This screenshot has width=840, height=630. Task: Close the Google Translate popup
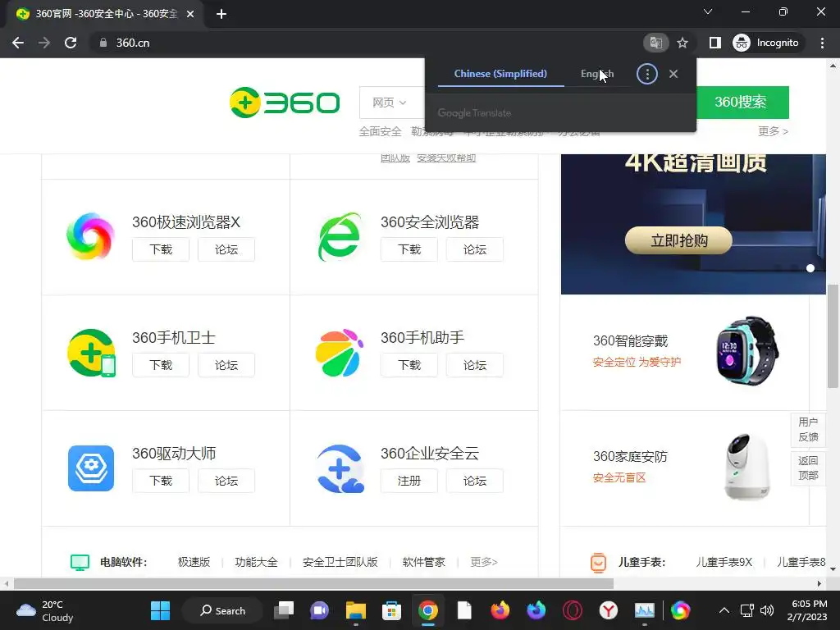click(x=673, y=74)
